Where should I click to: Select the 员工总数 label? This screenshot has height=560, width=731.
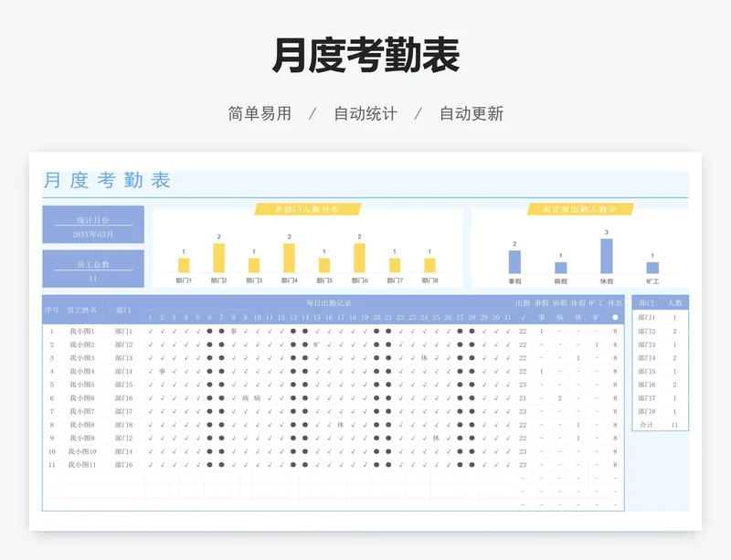point(93,264)
